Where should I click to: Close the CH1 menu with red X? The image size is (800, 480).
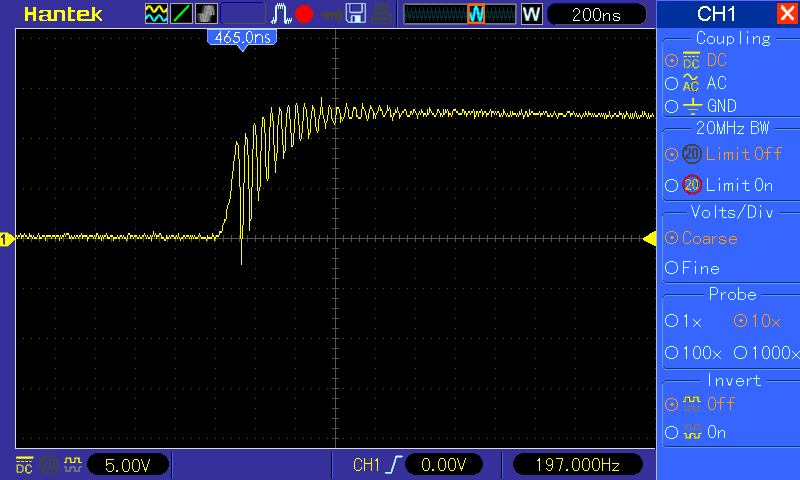[x=787, y=13]
